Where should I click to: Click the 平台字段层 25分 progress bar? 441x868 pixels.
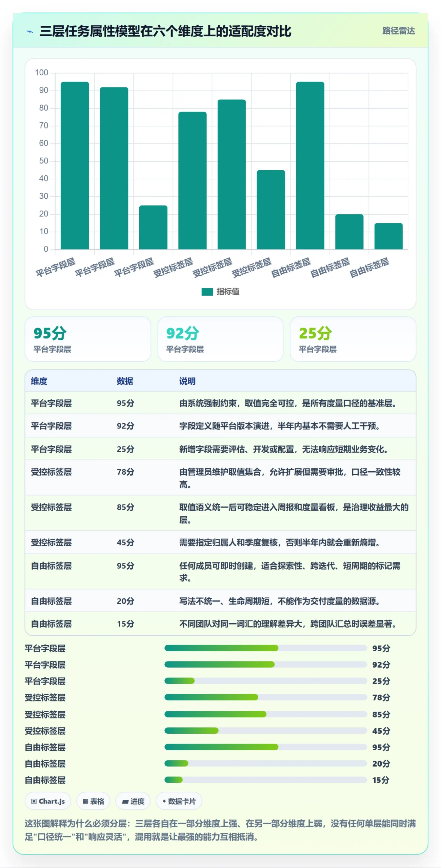pyautogui.click(x=266, y=681)
